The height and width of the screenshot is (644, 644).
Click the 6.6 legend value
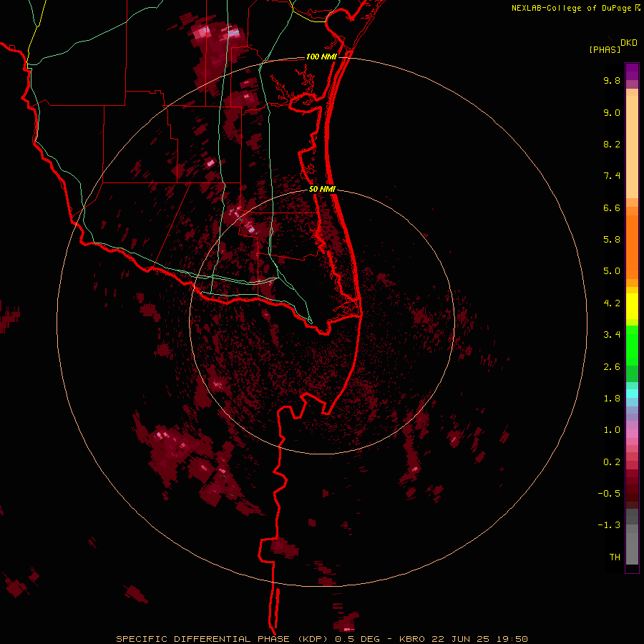(612, 208)
